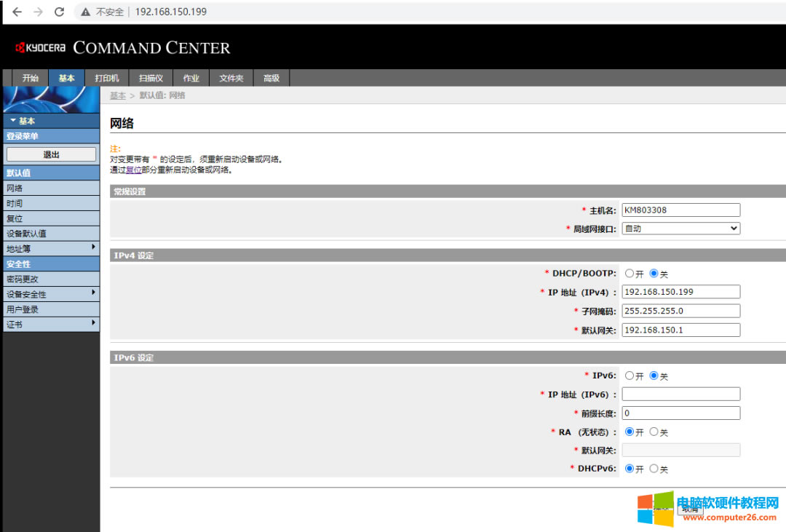The height and width of the screenshot is (532, 786).
Task: Click the Kyocera logo in header
Action: (41, 48)
